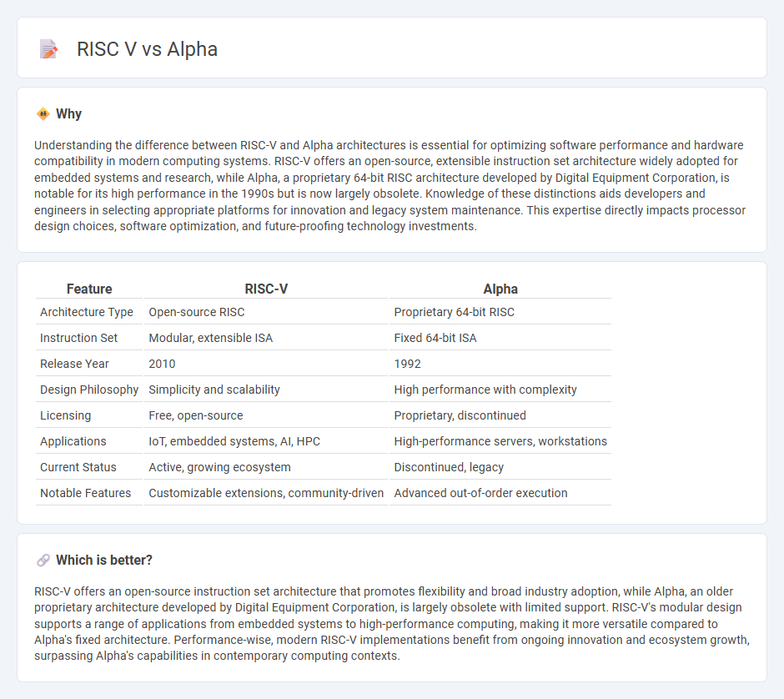Click the 'High-performance servers, workstations' cell
Screen dimensions: 784x699
[x=500, y=441]
